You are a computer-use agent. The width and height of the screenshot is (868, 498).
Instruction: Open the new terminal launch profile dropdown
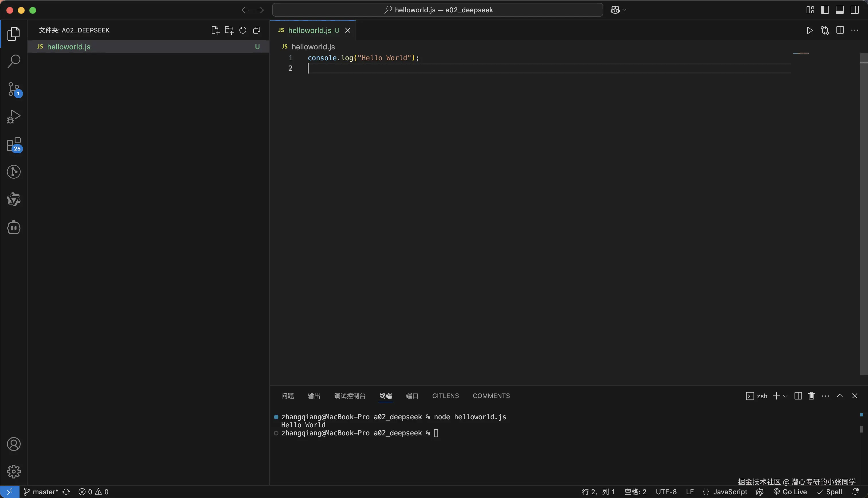pyautogui.click(x=785, y=396)
